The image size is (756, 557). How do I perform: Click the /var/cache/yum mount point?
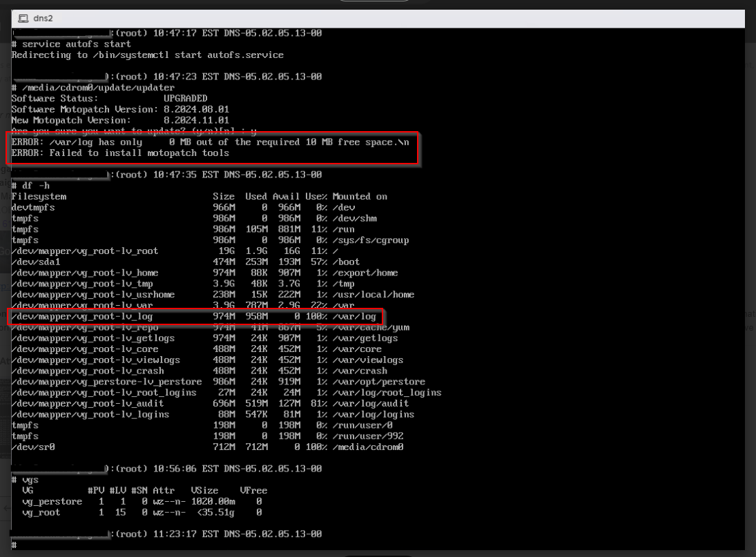tap(371, 328)
